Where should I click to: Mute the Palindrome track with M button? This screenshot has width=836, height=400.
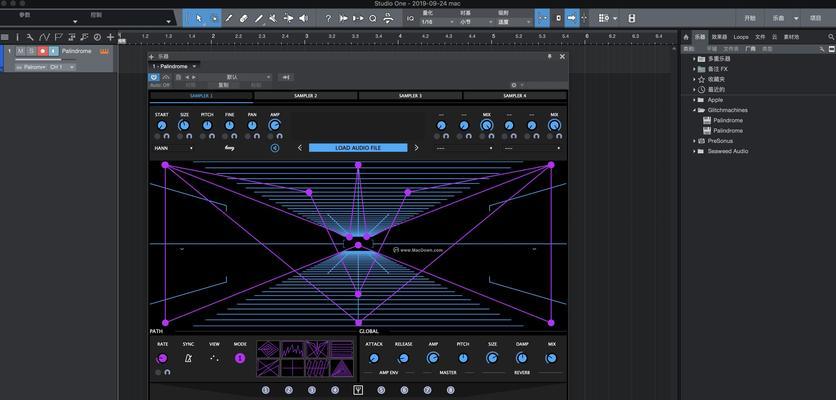click(x=21, y=51)
